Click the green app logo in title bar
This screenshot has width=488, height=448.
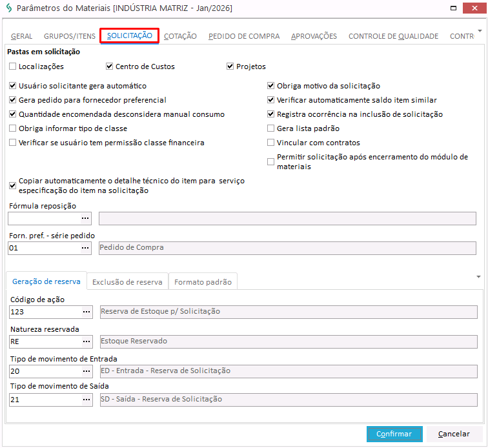coord(9,8)
